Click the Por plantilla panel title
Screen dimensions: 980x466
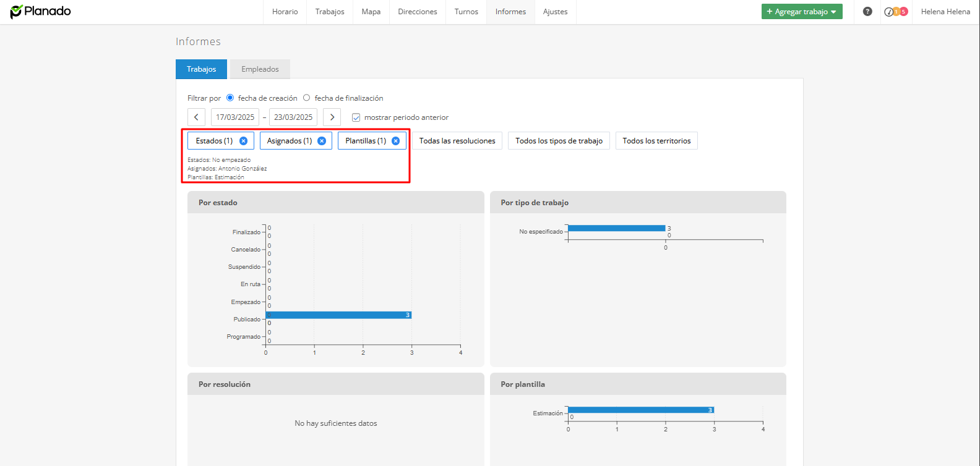523,384
